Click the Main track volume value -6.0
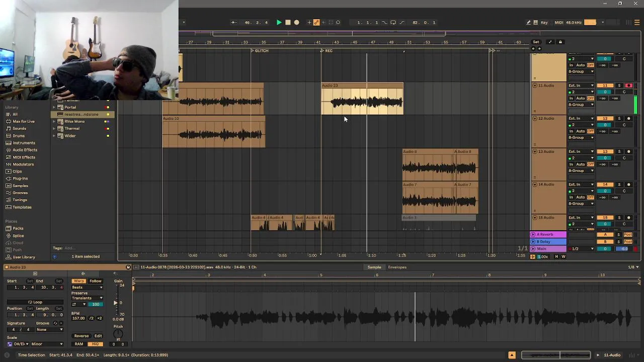 (624, 249)
